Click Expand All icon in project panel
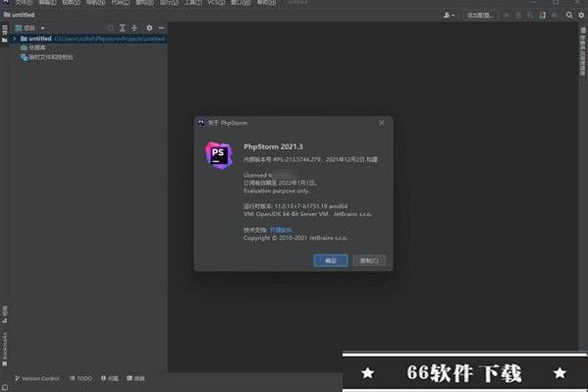The image size is (588, 392). [x=123, y=28]
